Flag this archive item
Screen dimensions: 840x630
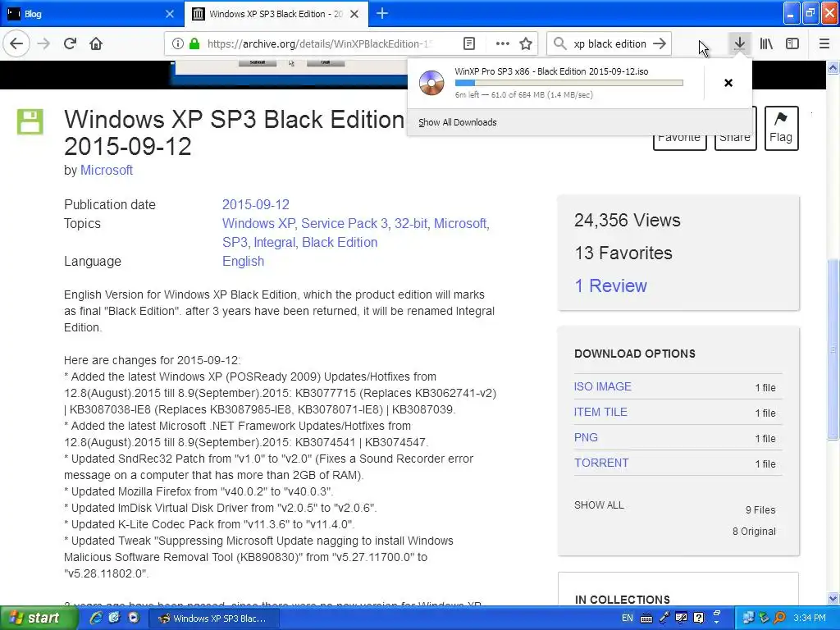(781, 129)
